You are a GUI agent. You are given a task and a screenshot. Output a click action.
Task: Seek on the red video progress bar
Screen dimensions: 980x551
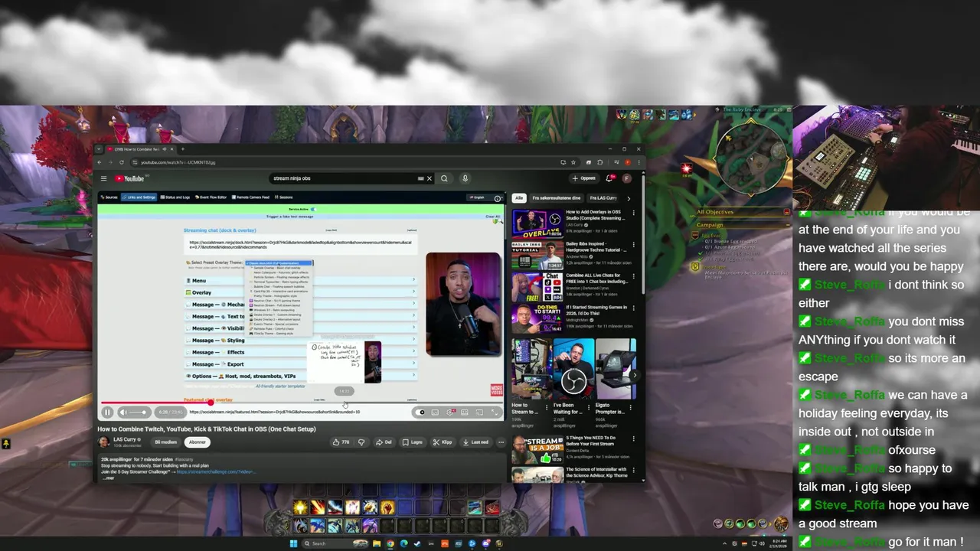pos(302,403)
